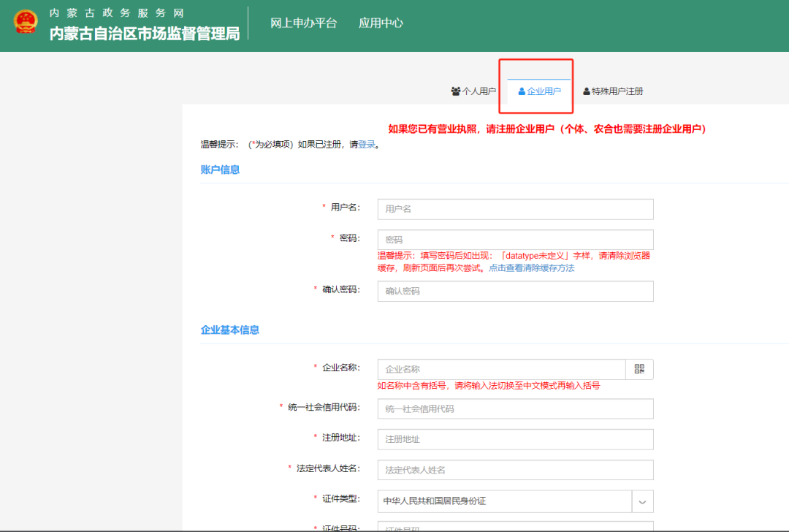Click the 统一社会信用代码 input field
The width and height of the screenshot is (789, 532).
515,408
